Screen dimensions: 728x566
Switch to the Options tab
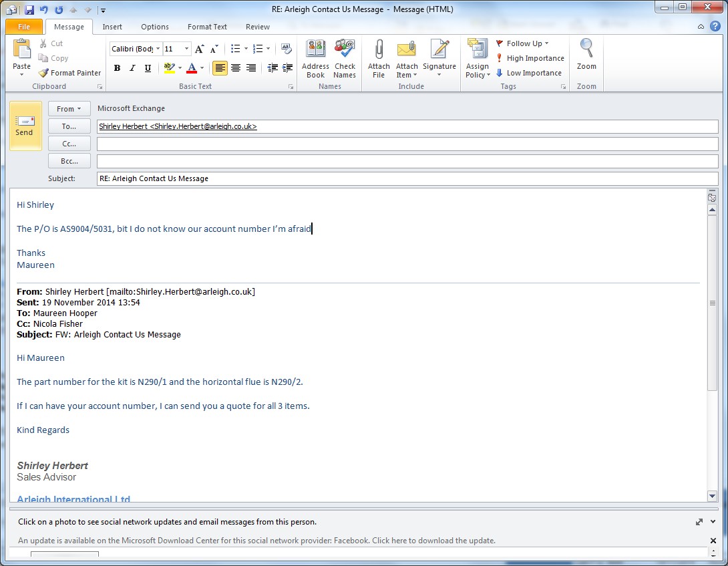pos(155,27)
